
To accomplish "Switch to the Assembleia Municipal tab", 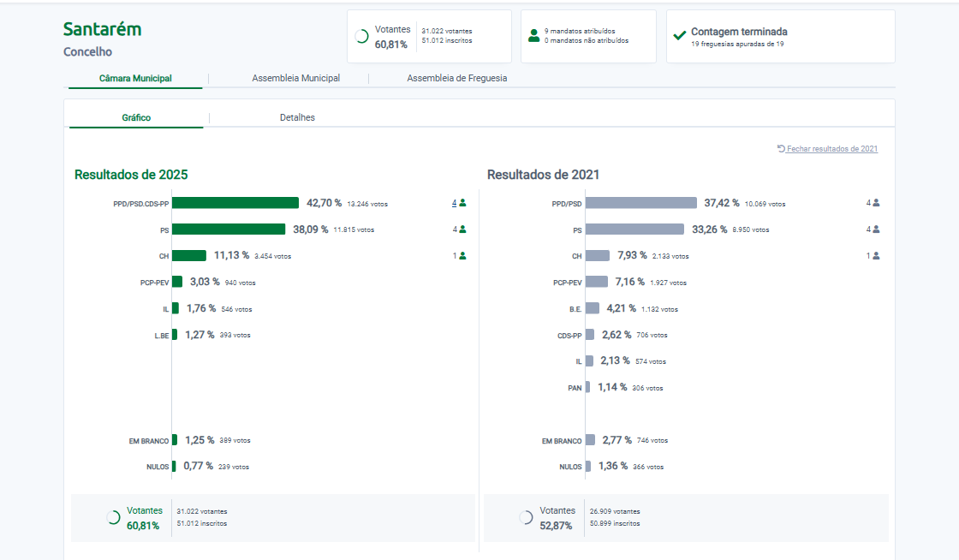I will tap(295, 78).
